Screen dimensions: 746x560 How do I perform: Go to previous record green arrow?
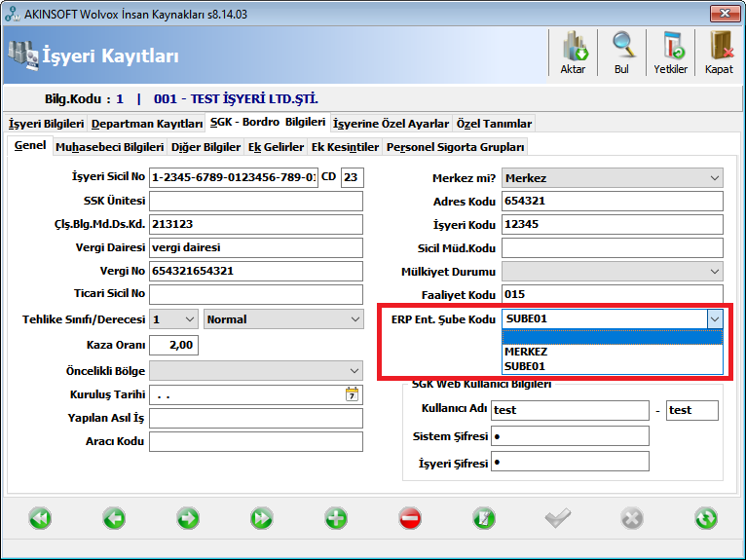coord(114,518)
